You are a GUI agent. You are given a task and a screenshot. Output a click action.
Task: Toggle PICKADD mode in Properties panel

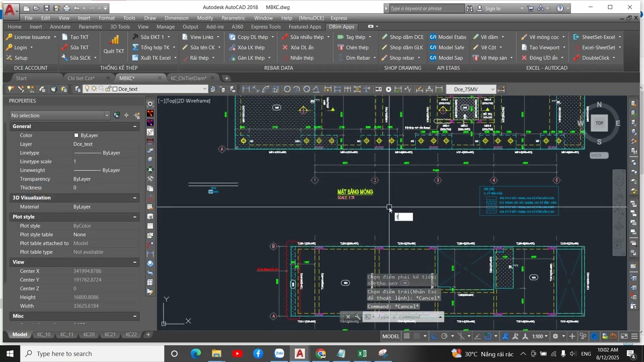point(117,116)
